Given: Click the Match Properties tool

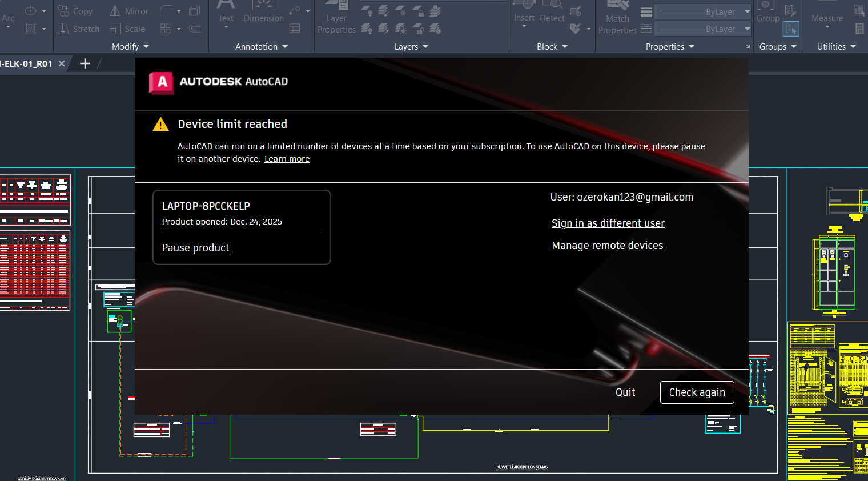Looking at the screenshot, I should point(617,18).
